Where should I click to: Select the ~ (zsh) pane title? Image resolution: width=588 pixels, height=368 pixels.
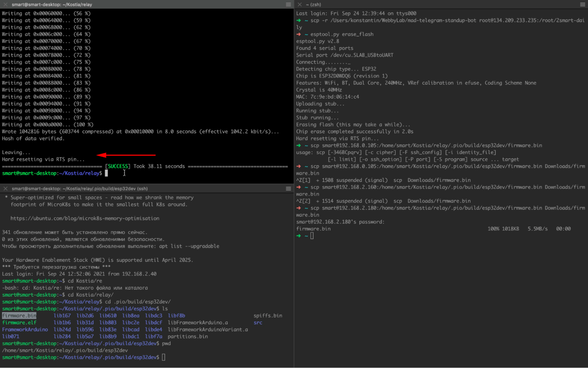pyautogui.click(x=313, y=5)
